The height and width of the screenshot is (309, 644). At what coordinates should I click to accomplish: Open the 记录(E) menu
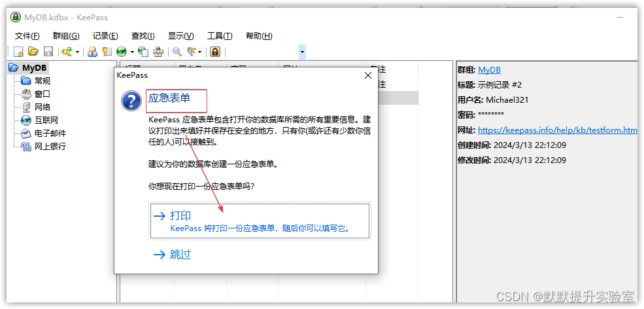coord(105,36)
